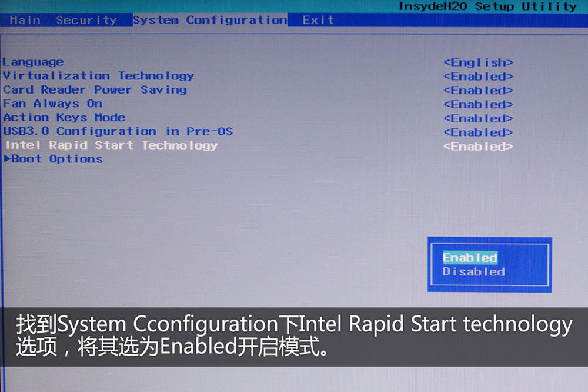Change the Virtualization Technology Enabled value
Image resolution: width=588 pixels, height=392 pixels.
(x=478, y=77)
